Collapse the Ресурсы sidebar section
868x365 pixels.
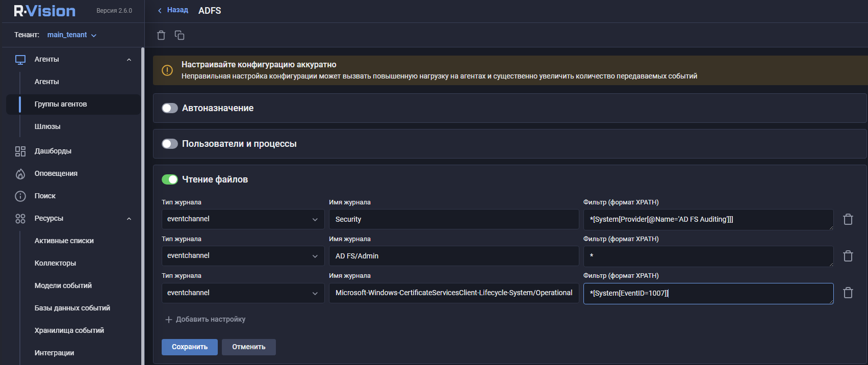129,219
